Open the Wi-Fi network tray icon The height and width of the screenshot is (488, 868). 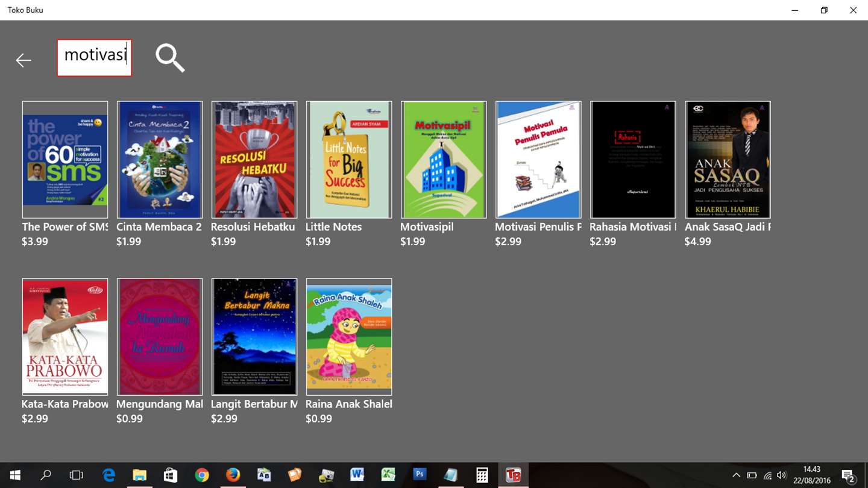pyautogui.click(x=767, y=475)
